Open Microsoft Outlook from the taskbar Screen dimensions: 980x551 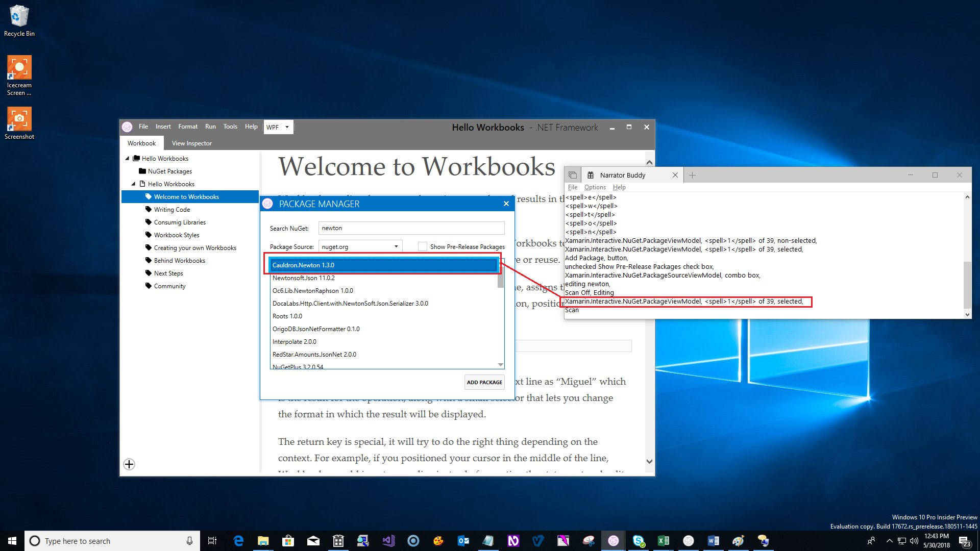point(463,540)
